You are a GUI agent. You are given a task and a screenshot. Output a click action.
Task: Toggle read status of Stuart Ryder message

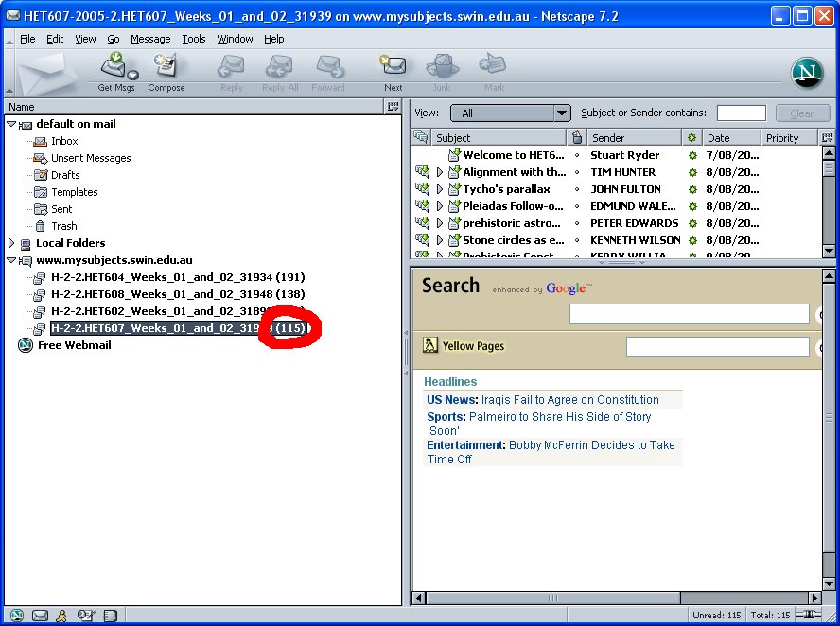coord(692,155)
